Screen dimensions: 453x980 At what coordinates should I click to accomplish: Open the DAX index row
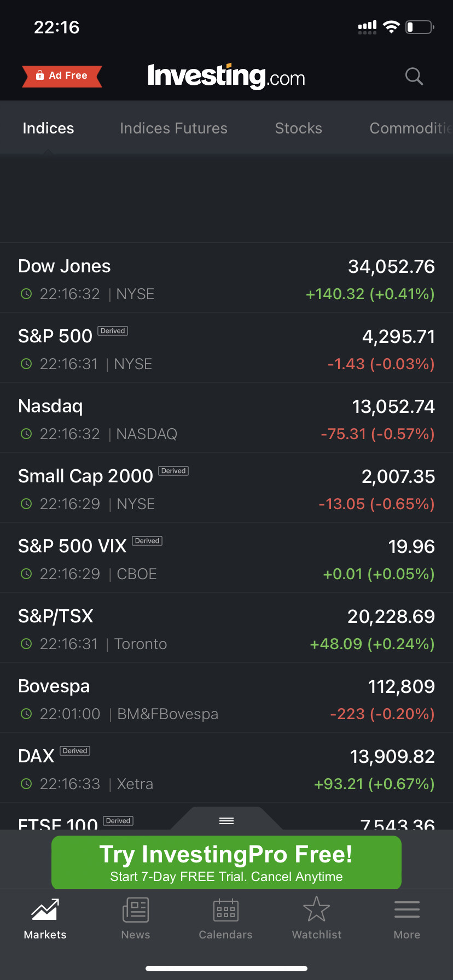pos(226,768)
